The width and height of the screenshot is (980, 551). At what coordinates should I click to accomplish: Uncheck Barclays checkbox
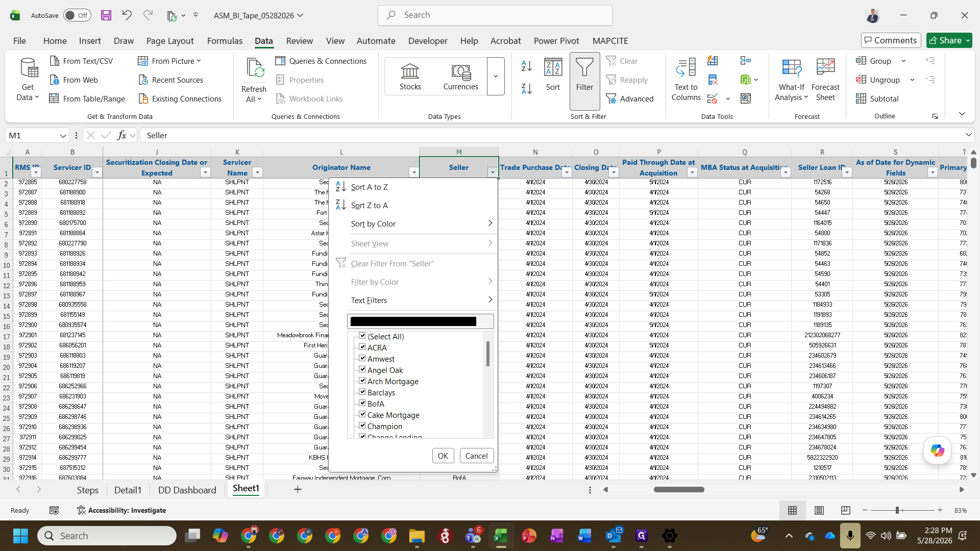[362, 392]
